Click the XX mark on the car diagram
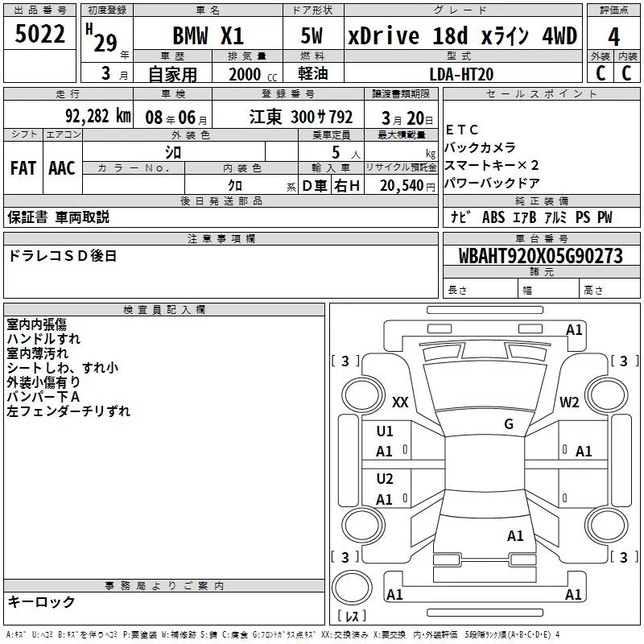 coord(400,402)
